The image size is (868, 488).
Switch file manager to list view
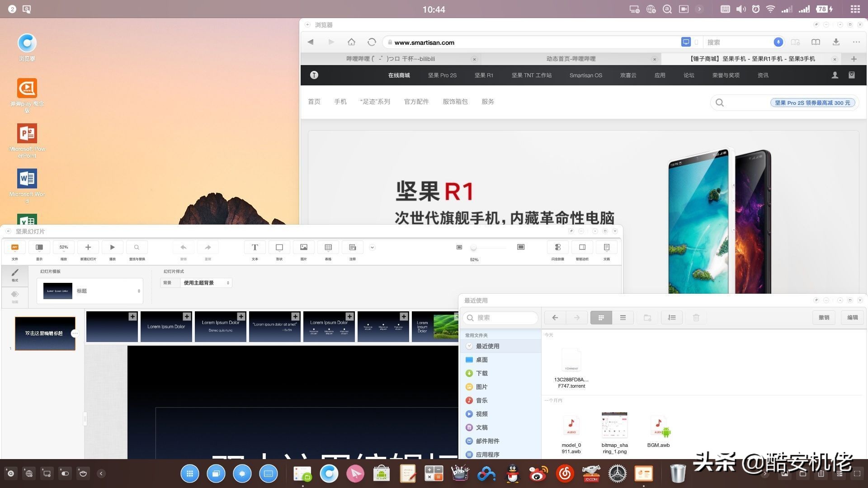pos(623,318)
